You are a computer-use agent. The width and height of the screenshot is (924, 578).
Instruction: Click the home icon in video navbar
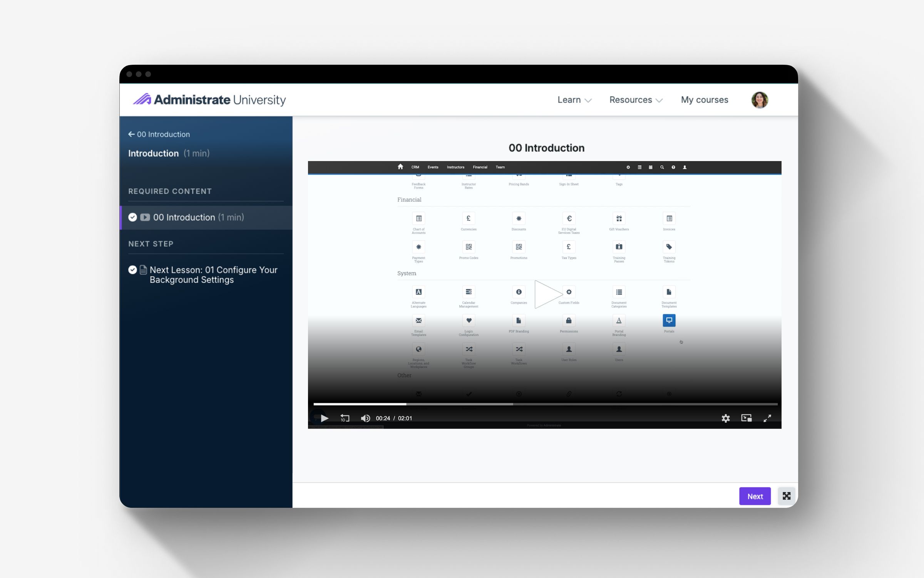click(x=400, y=166)
